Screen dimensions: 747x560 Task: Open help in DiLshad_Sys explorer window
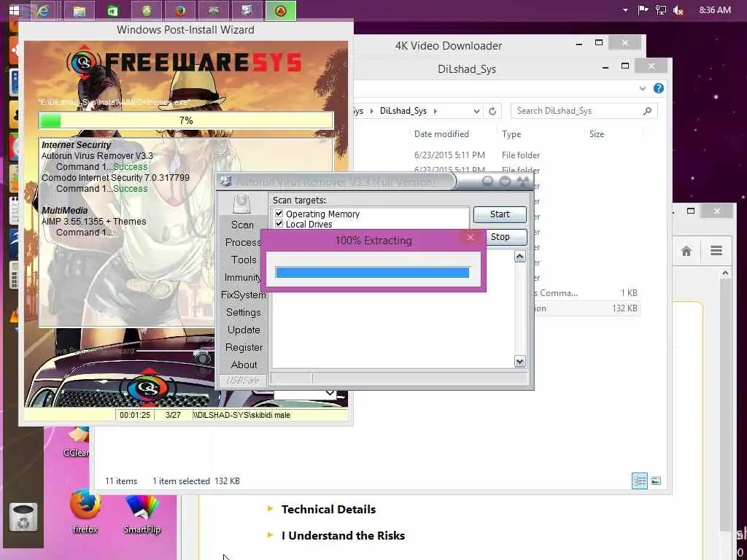659,88
